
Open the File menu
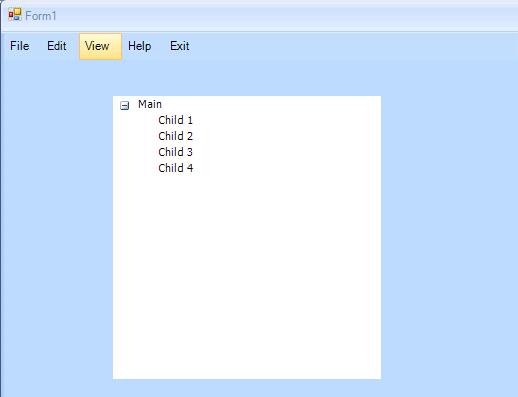(19, 46)
